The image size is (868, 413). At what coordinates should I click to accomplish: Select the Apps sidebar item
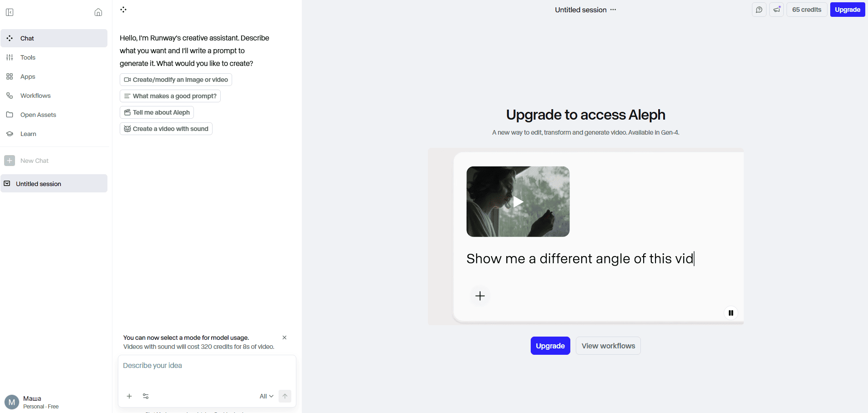pos(28,76)
